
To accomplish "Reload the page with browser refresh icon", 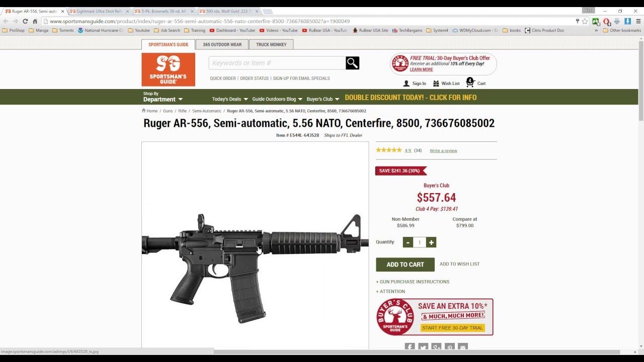I will (25, 21).
